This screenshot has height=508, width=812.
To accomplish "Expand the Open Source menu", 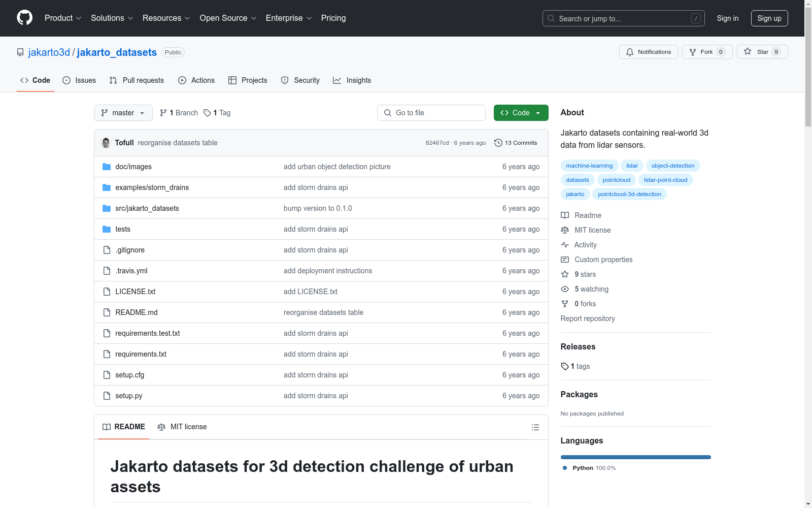I will [228, 18].
